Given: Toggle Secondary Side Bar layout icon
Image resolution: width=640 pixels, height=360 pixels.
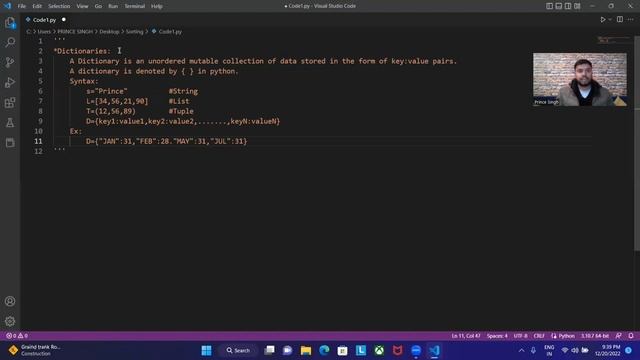Looking at the screenshot, I should 568,6.
